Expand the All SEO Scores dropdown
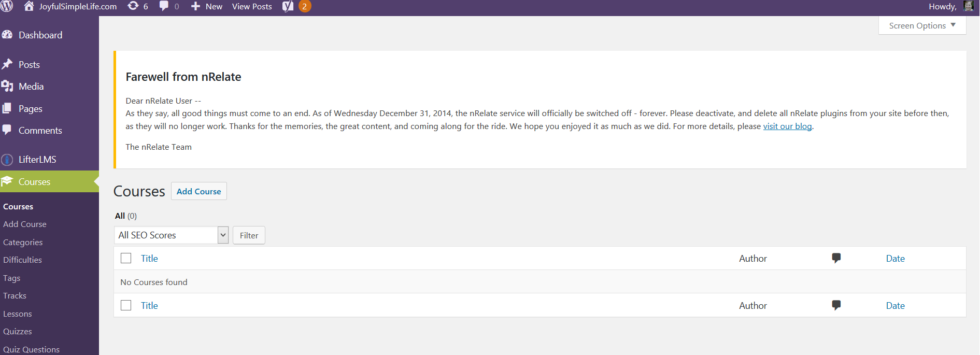 coord(171,235)
